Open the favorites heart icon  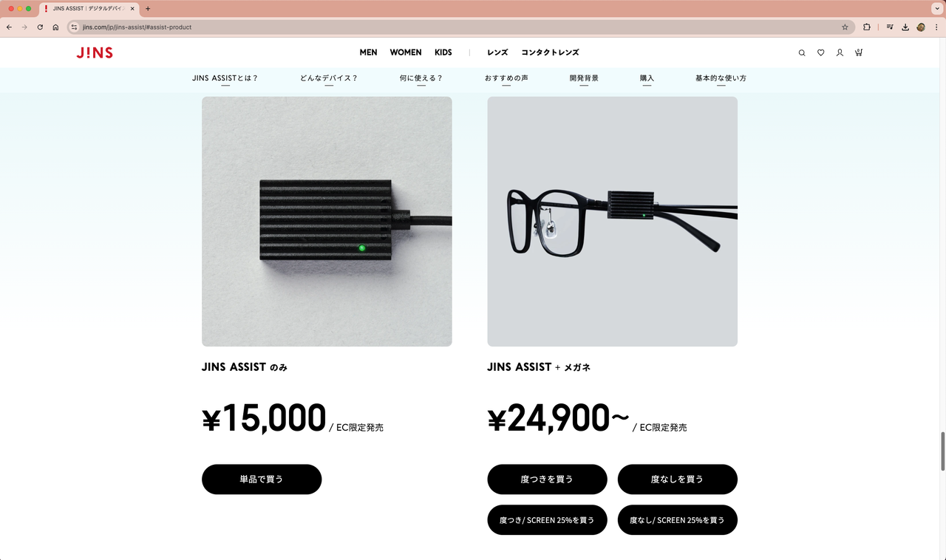tap(820, 52)
